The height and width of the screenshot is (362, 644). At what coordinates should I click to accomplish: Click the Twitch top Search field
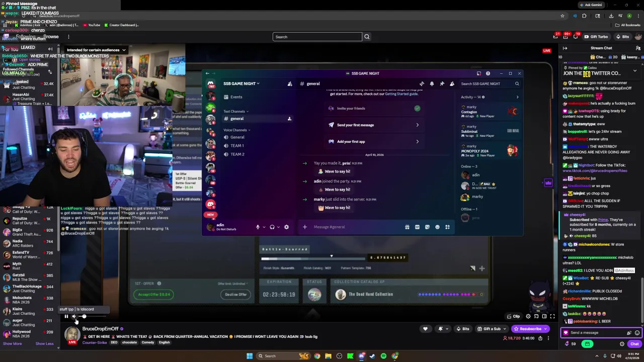(317, 37)
